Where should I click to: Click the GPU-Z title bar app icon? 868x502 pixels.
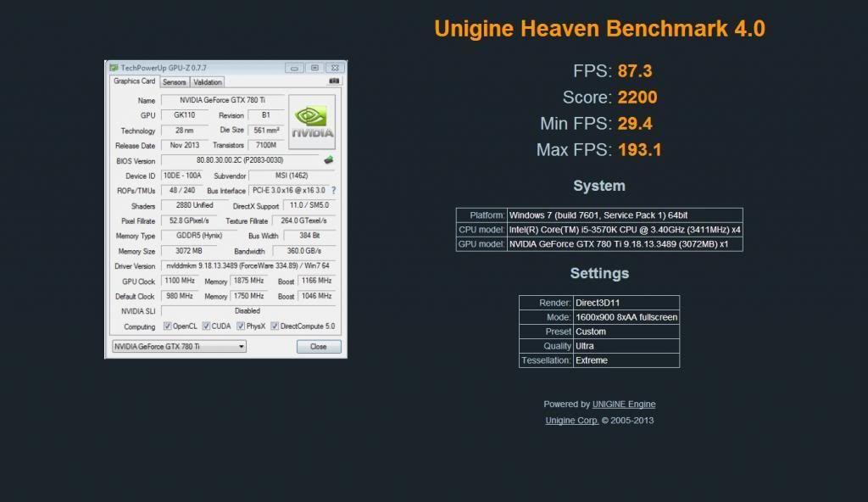click(114, 68)
